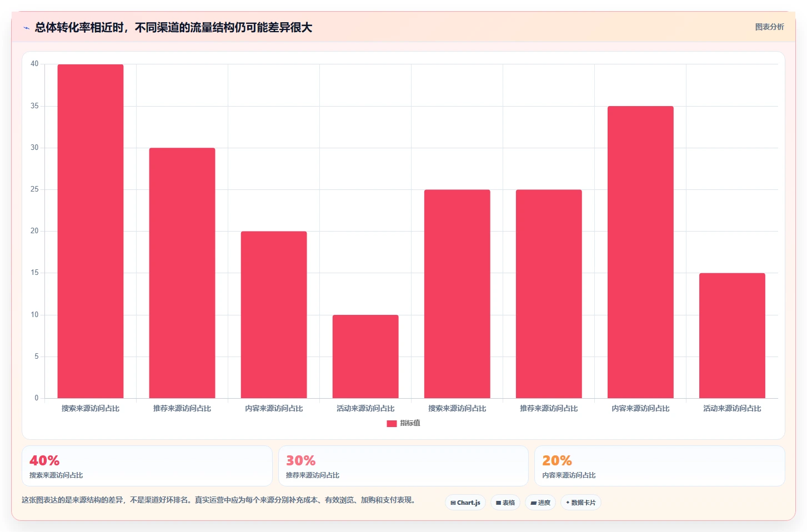Click the y-axis tick label 25

[34, 189]
